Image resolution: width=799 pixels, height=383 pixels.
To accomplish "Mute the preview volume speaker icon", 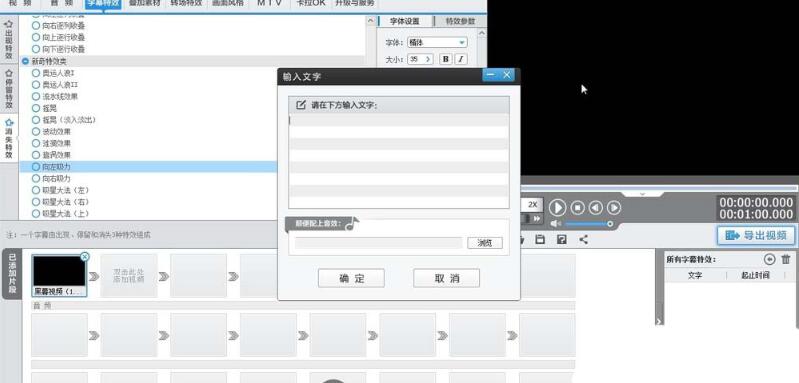I will point(555,224).
